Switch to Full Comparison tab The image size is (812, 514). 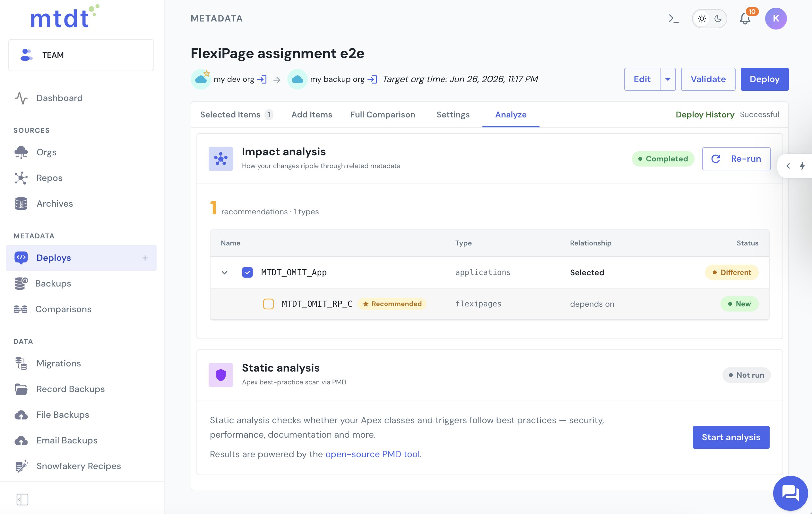(x=383, y=115)
